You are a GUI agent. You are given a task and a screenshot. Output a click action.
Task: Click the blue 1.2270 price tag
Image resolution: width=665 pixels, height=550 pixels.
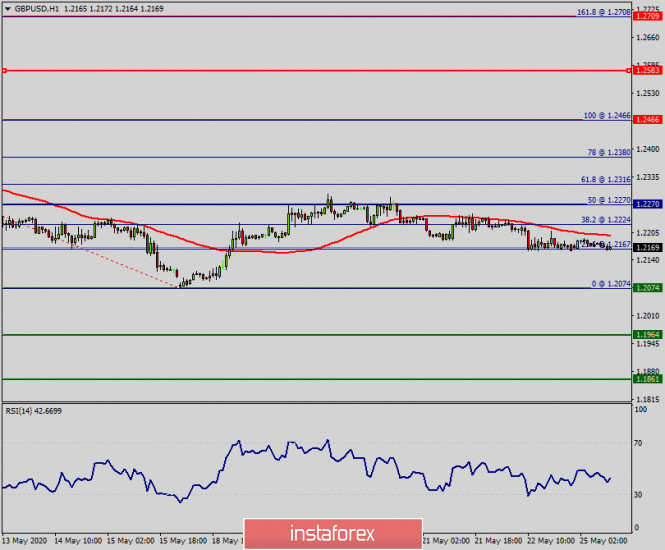tap(646, 204)
